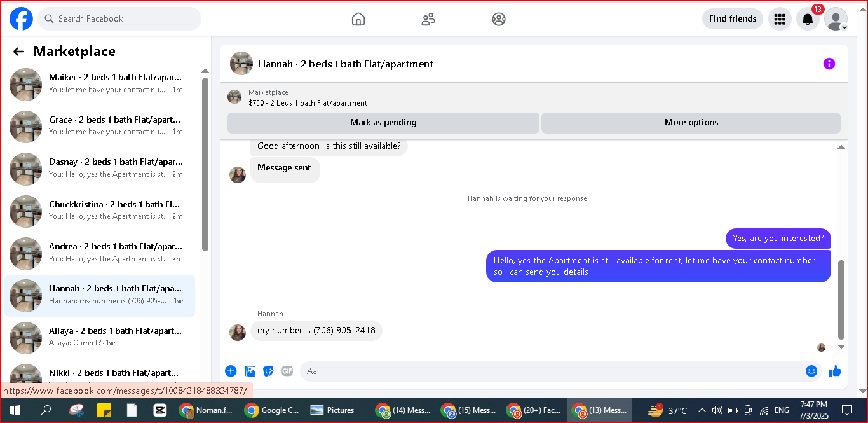
Task: Open more actions plus icon
Action: (231, 371)
